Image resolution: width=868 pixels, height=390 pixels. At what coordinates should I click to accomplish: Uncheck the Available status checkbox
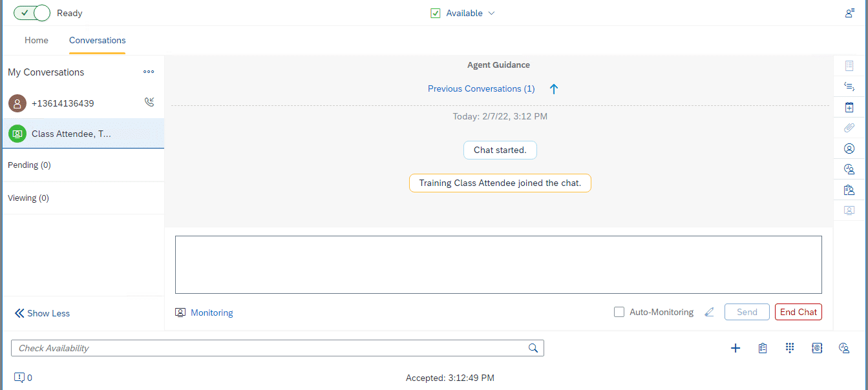[x=436, y=13]
